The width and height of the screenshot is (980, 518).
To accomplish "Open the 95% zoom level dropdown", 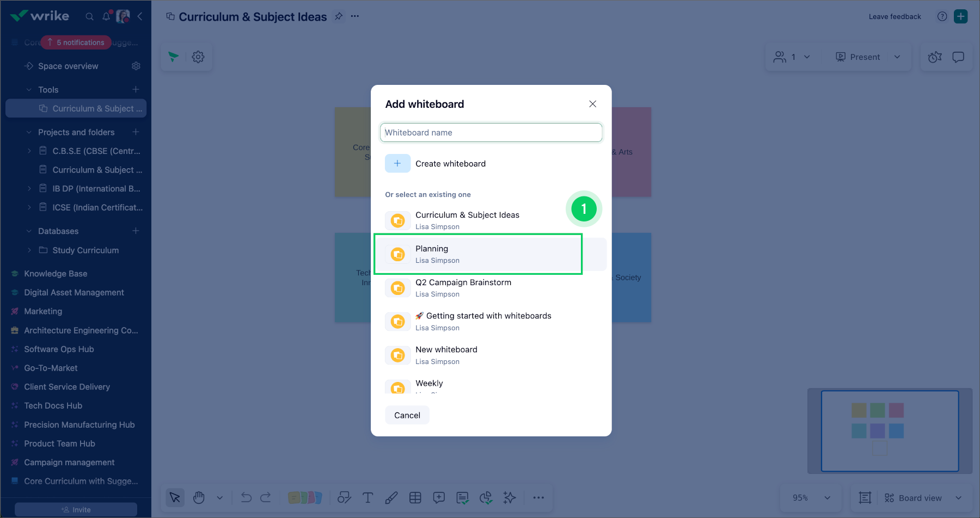I will [811, 497].
